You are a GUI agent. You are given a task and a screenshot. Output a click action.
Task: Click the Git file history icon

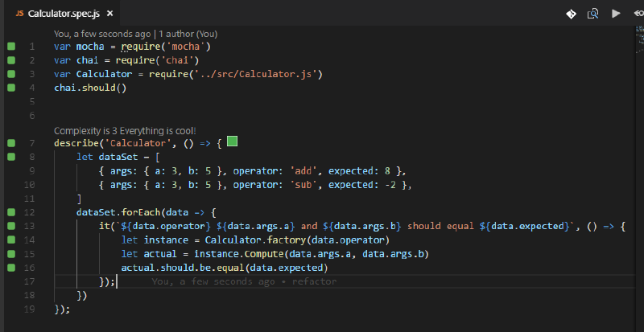[x=571, y=14]
